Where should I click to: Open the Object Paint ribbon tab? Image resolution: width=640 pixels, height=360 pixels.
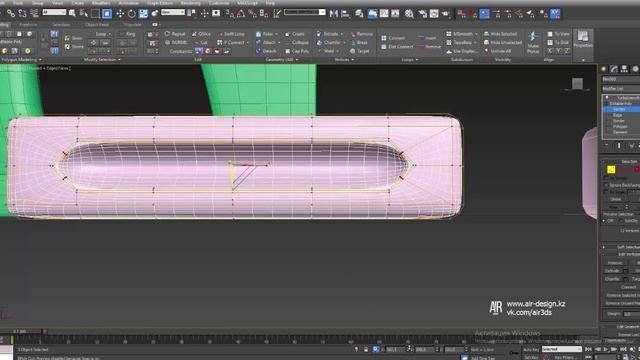[97, 24]
